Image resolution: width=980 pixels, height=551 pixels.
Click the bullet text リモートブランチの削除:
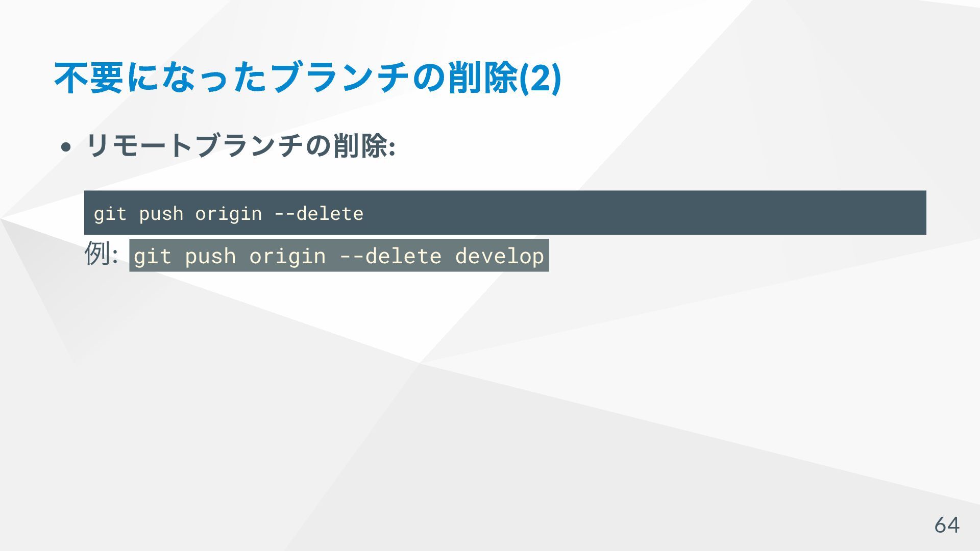click(240, 146)
